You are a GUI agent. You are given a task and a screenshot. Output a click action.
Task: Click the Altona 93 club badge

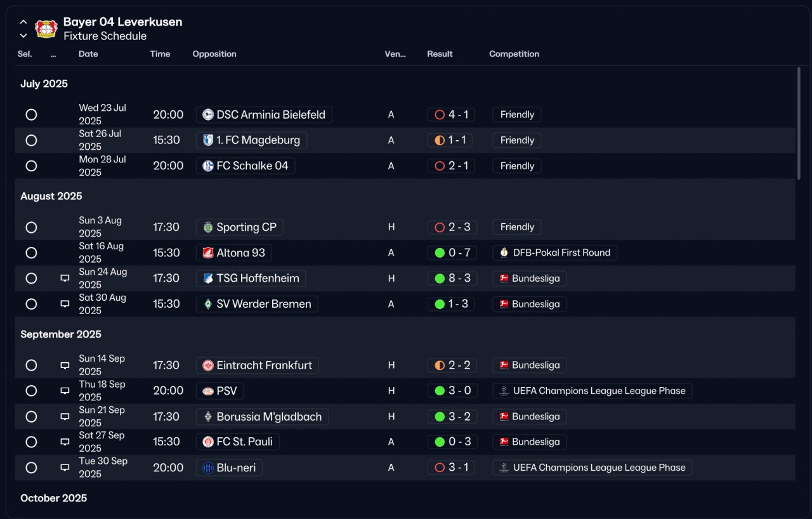(x=207, y=253)
